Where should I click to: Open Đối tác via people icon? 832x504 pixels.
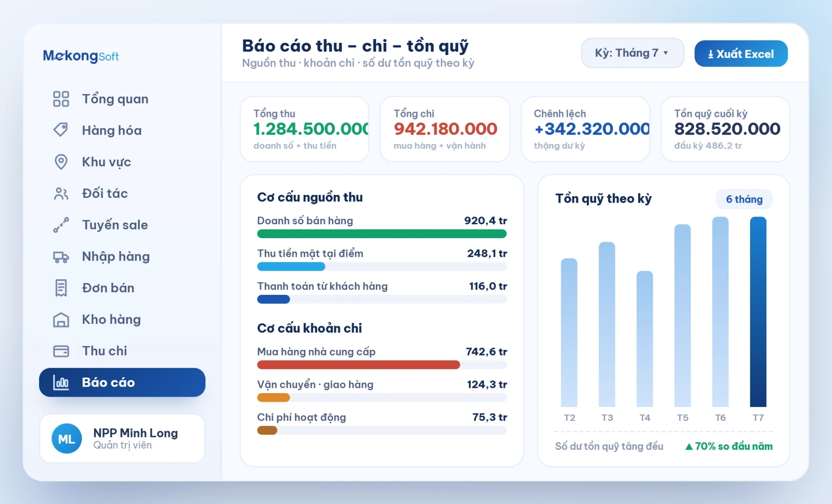61,194
